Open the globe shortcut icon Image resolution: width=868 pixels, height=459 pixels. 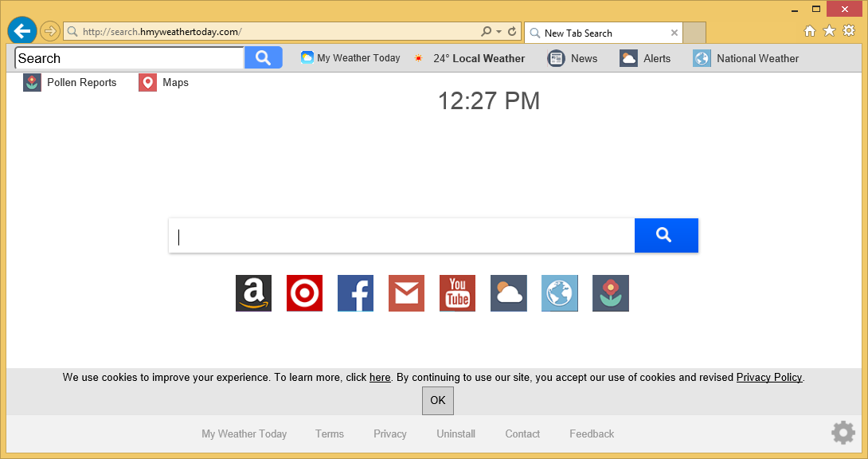[559, 293]
